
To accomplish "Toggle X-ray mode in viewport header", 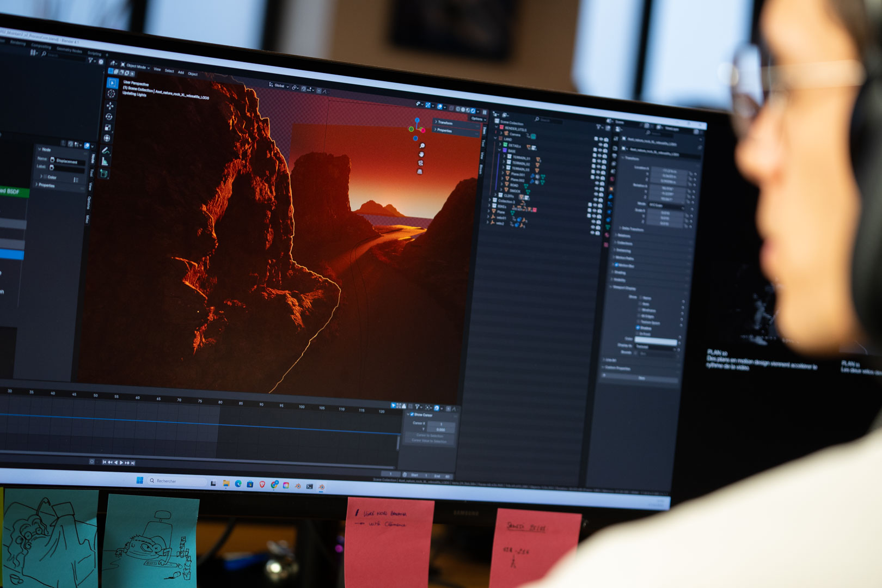I will (x=451, y=108).
